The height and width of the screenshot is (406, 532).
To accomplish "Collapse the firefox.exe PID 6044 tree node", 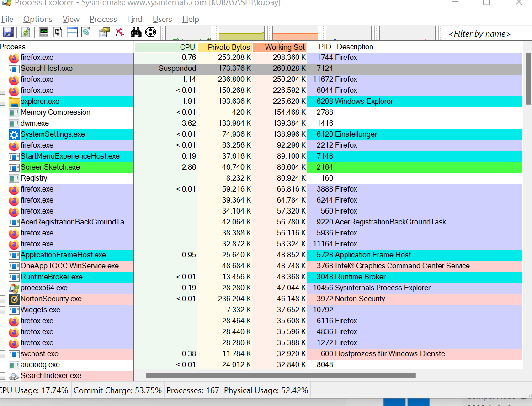I will click(2, 91).
